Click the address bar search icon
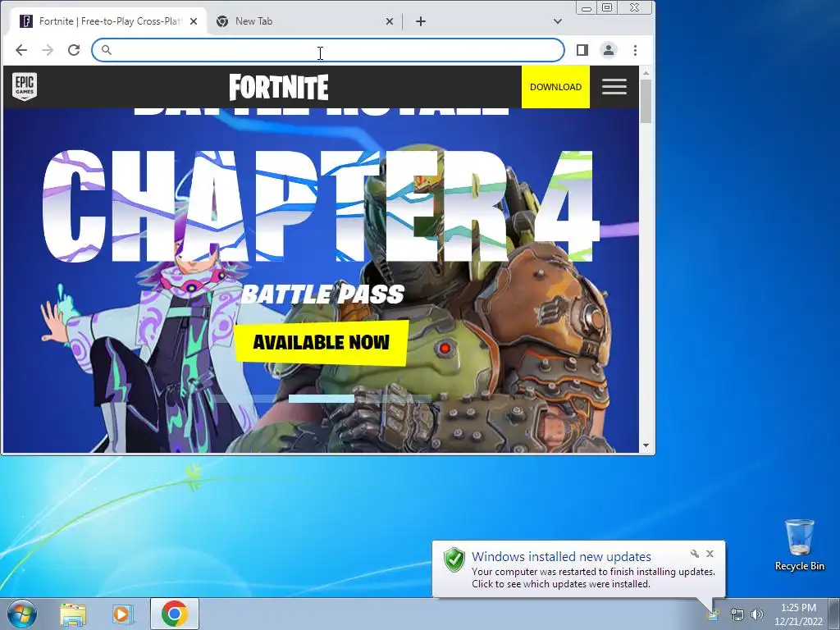840x630 pixels. [x=106, y=50]
